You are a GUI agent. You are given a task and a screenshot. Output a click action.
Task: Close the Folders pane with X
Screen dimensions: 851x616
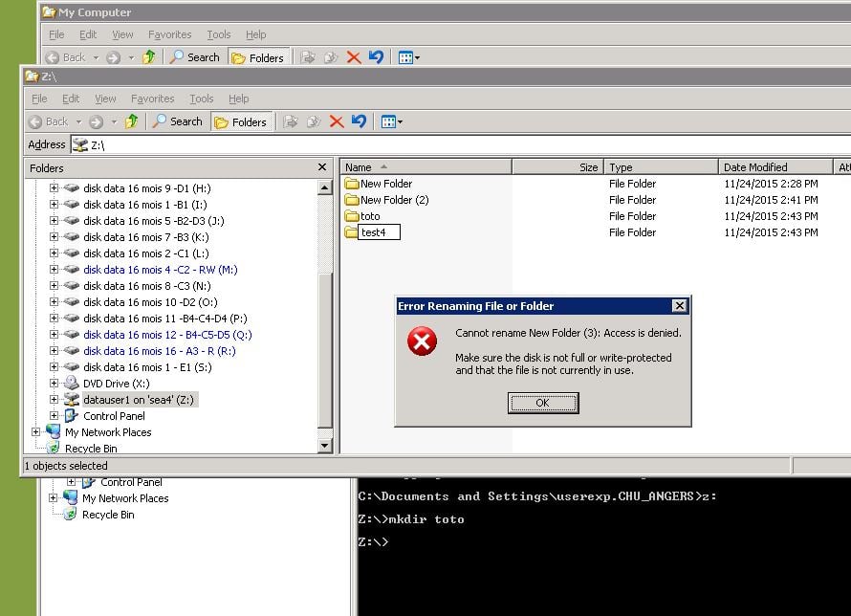[322, 167]
